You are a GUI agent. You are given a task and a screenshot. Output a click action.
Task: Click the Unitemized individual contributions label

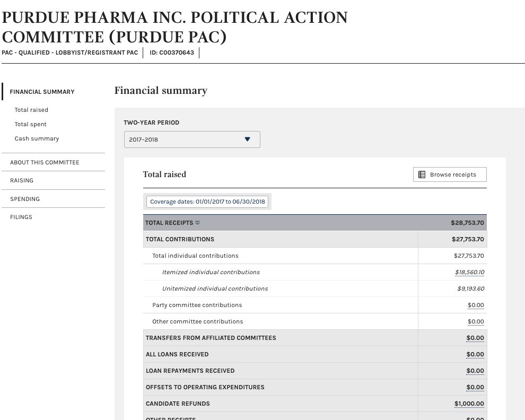(x=215, y=288)
